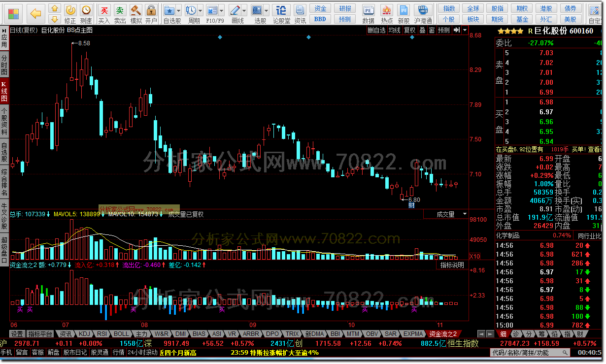Open the 资讯 news icon

coord(300,13)
